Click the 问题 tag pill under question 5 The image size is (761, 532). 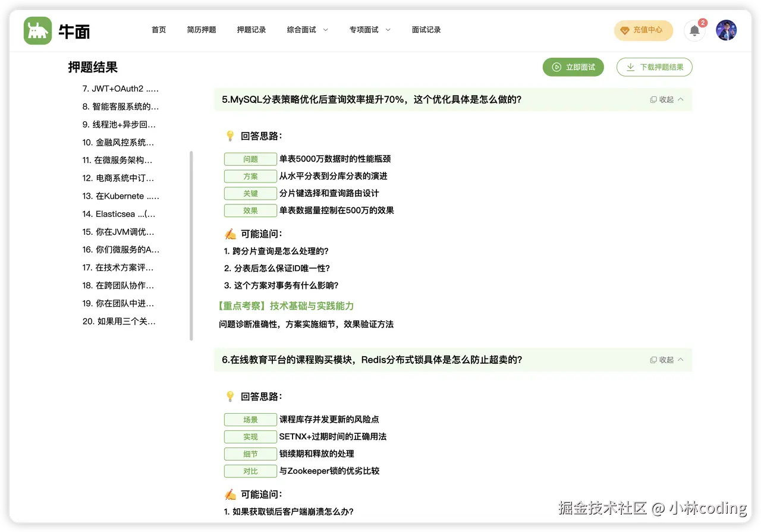point(250,159)
